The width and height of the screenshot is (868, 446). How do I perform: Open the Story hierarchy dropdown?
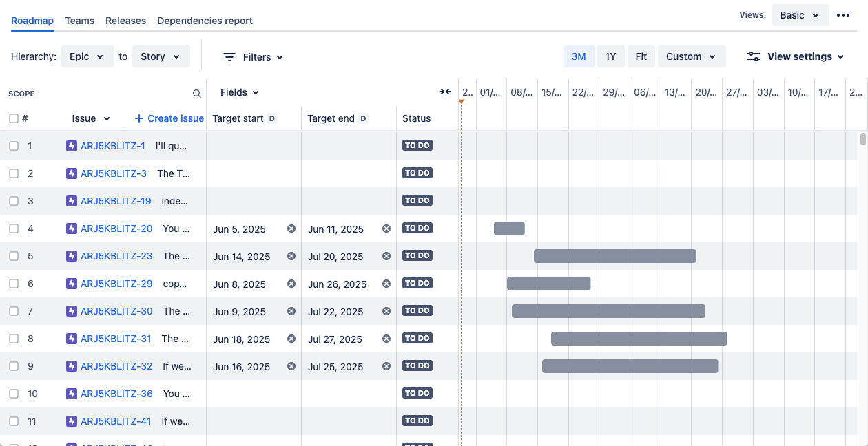(x=161, y=56)
